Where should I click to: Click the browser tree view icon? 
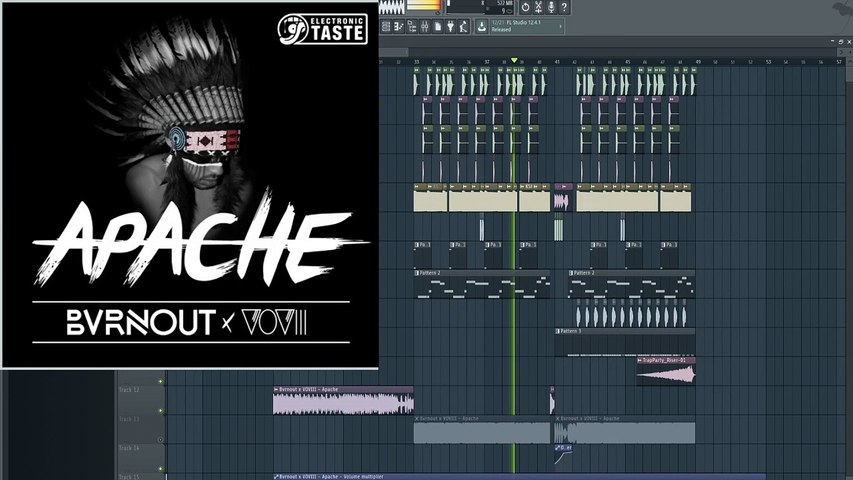pyautogui.click(x=412, y=27)
